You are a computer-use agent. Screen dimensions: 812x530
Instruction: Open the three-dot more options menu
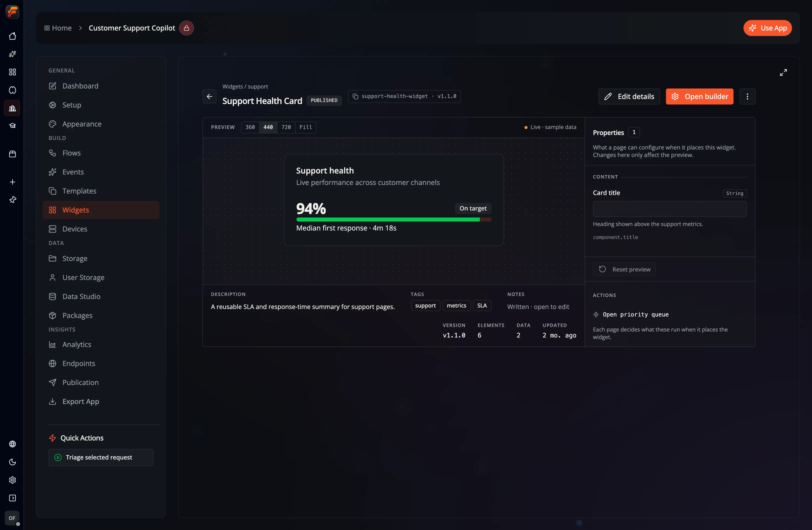pos(747,96)
